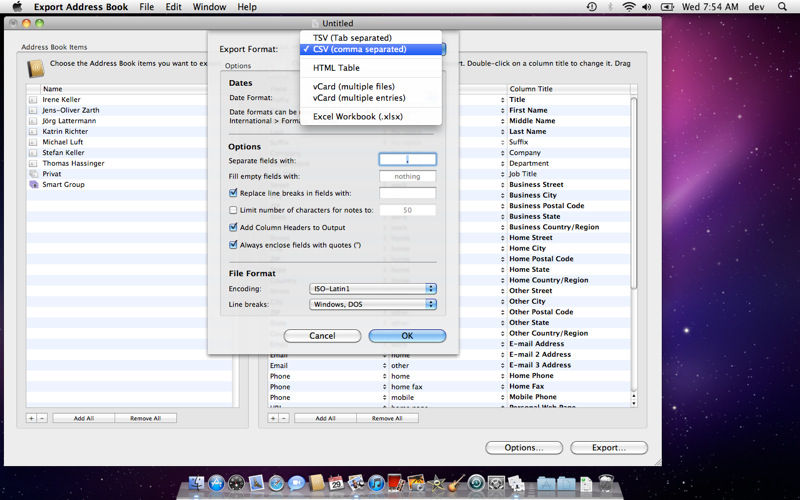Select HTML Table export format
Image resolution: width=800 pixels, height=500 pixels.
[371, 68]
